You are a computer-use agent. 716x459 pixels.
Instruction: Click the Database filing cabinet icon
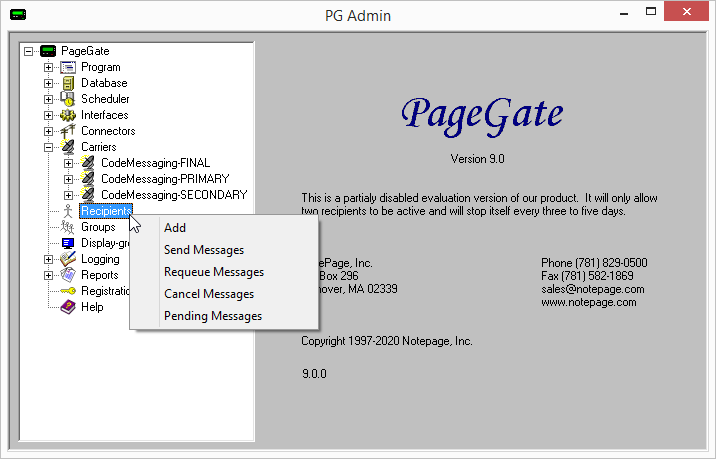(68, 83)
